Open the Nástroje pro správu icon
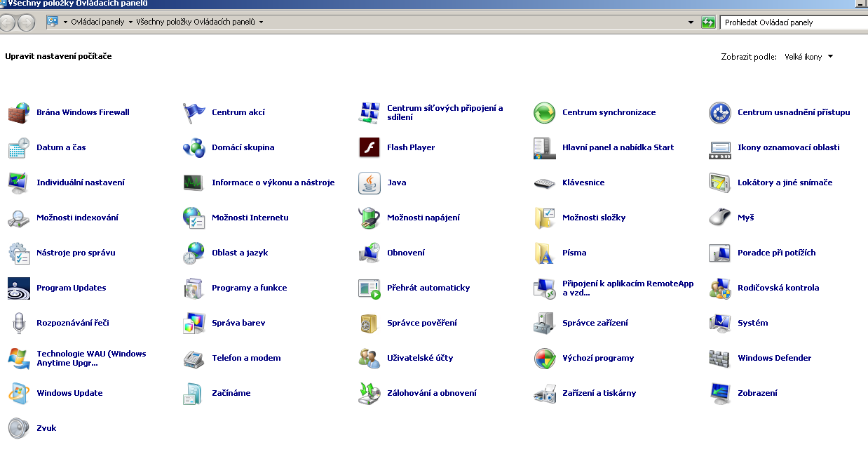This screenshot has width=868, height=466. point(19,253)
